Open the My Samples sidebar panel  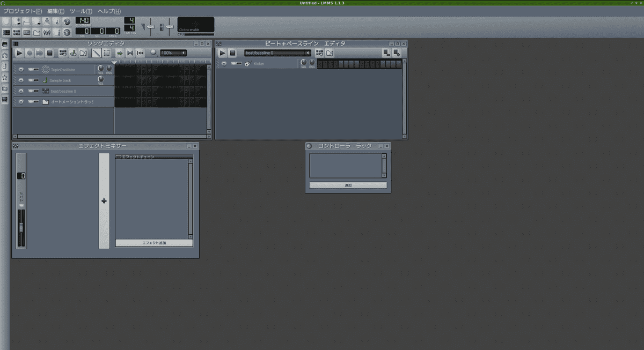click(x=5, y=66)
